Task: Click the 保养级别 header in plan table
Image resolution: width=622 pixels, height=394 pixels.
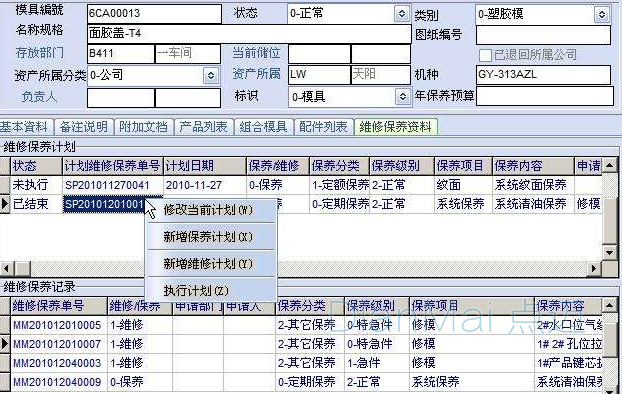Action: point(402,166)
